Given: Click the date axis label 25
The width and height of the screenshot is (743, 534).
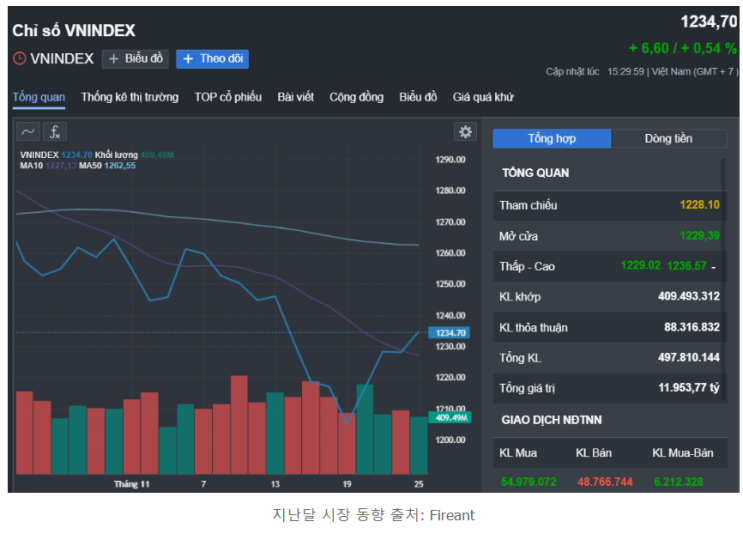Looking at the screenshot, I should [x=418, y=484].
